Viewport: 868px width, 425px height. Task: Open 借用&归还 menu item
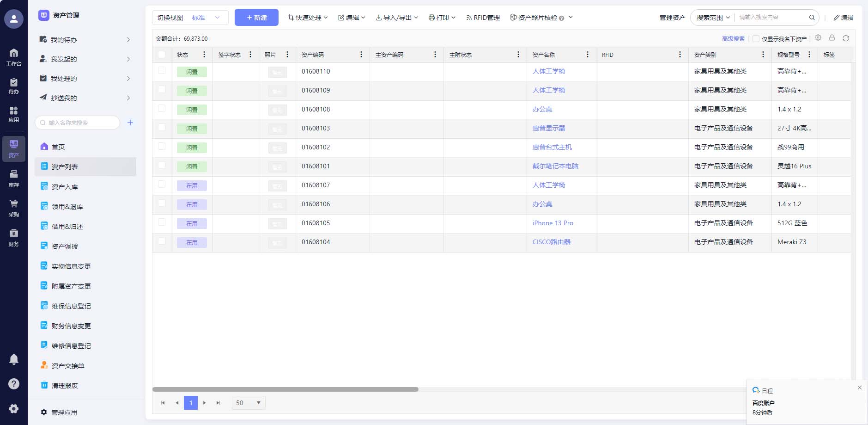click(x=85, y=227)
